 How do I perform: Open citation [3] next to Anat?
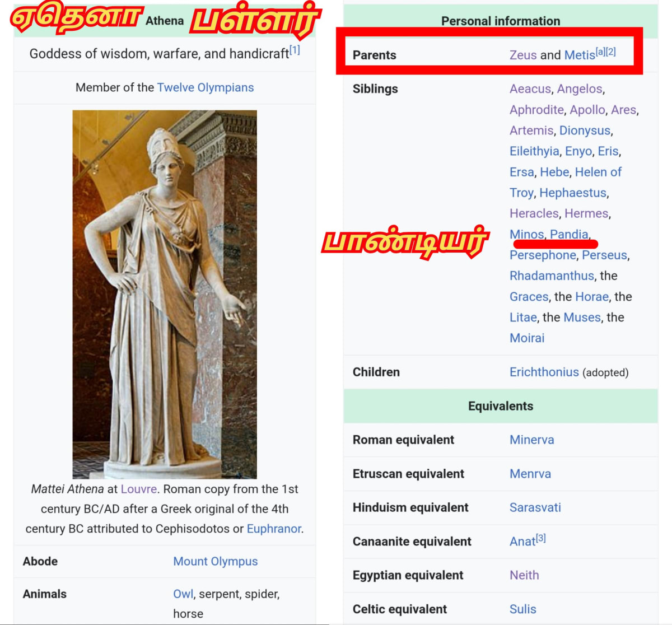pyautogui.click(x=541, y=538)
